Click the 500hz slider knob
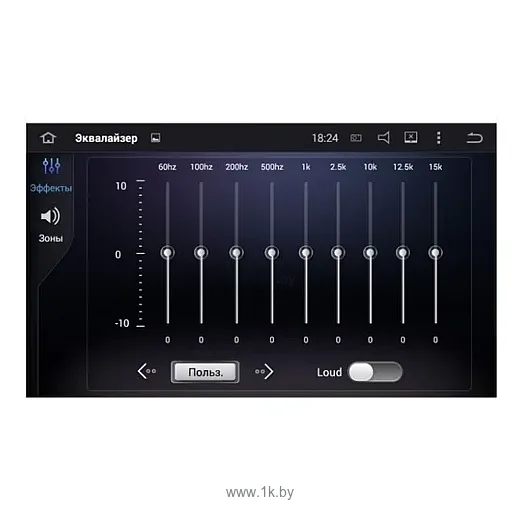 point(272,253)
